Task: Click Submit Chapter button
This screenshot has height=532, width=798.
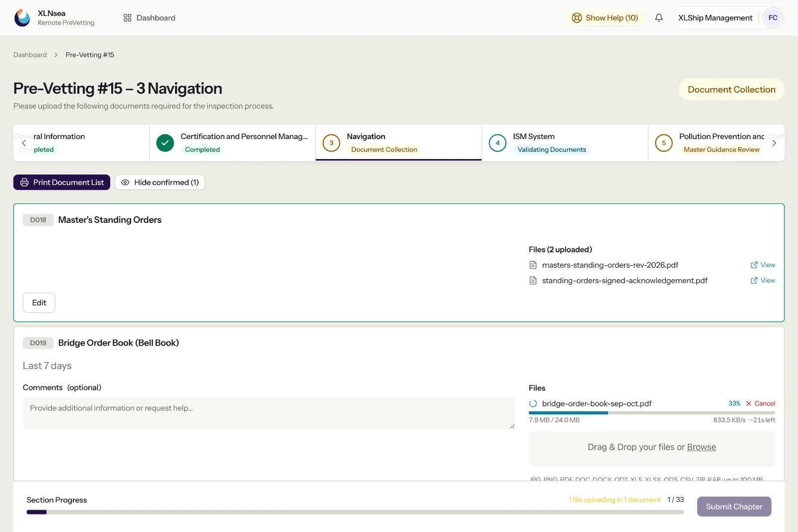Action: [x=734, y=507]
